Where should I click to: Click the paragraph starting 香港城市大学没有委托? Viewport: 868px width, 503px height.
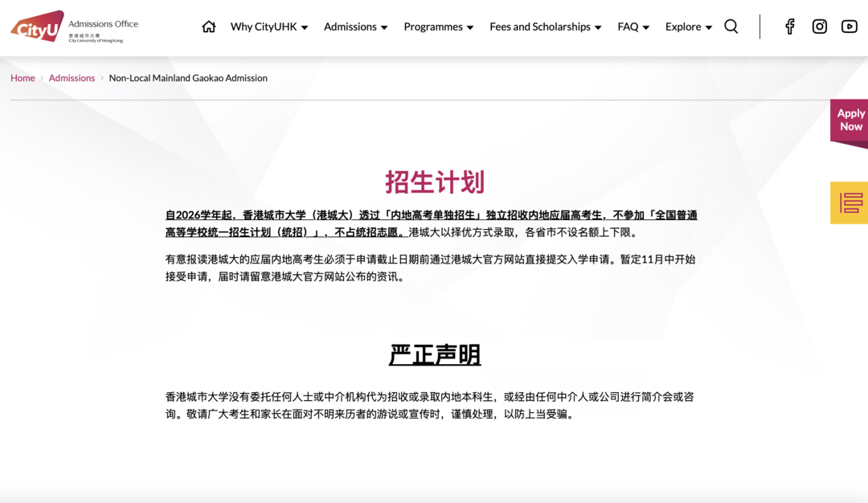pos(429,405)
